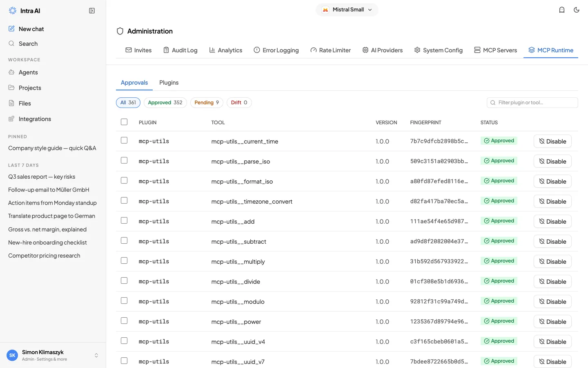Open Competitor pricing research chat
This screenshot has width=588, height=368.
tap(44, 256)
